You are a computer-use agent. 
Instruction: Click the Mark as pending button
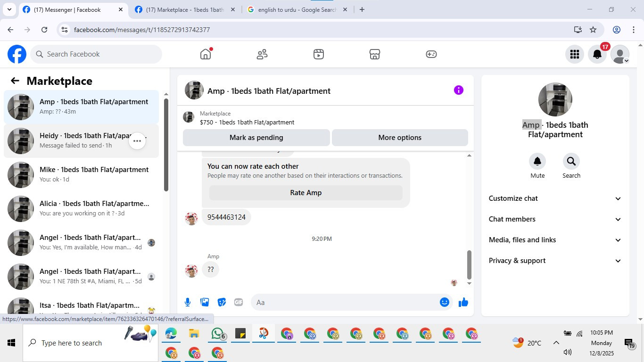(256, 138)
